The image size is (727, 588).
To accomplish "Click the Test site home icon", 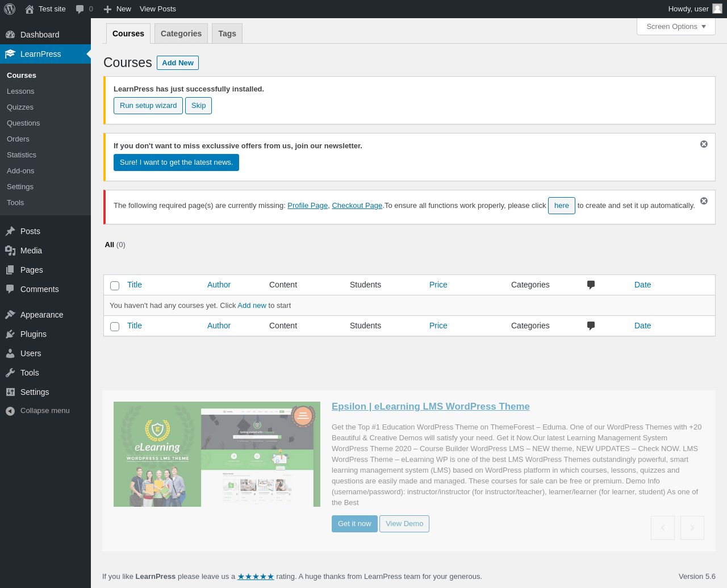I will tap(30, 9).
